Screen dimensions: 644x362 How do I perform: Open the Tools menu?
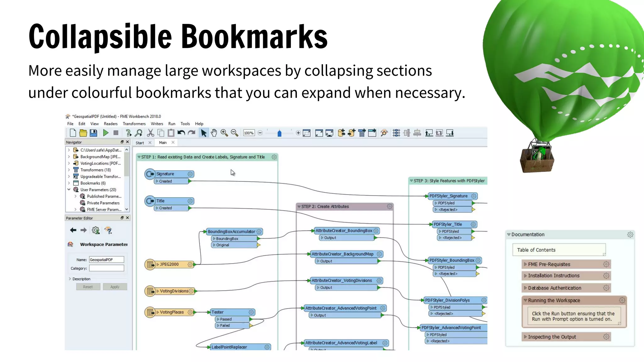pos(185,124)
